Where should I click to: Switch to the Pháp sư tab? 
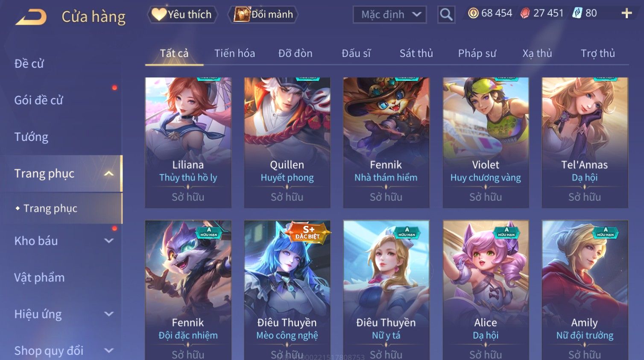pos(477,53)
